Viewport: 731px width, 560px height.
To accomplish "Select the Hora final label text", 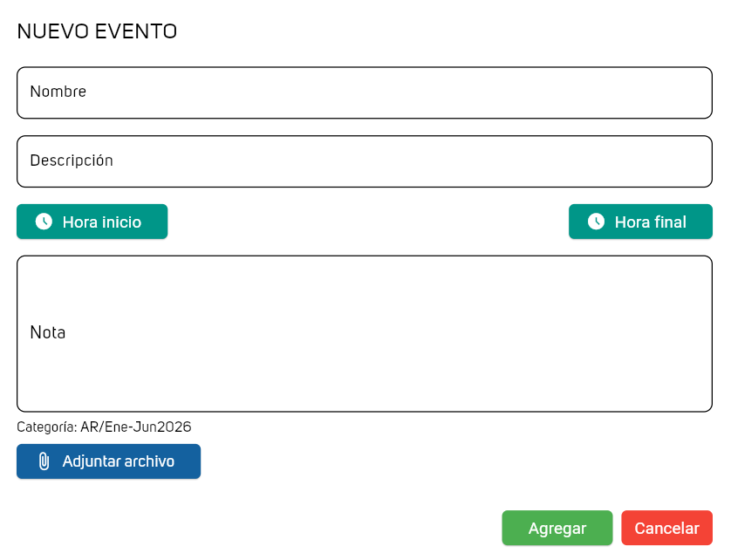I will pyautogui.click(x=650, y=222).
